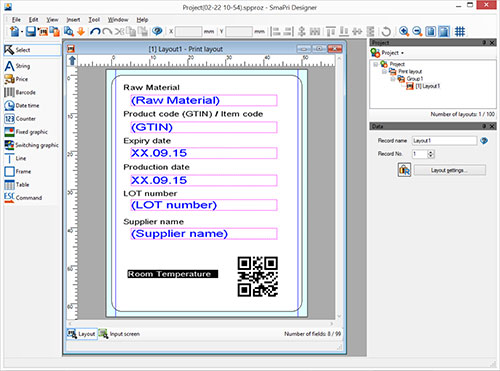Select the (GTIN) variable field
Screen dimensions: 500x371
point(204,127)
